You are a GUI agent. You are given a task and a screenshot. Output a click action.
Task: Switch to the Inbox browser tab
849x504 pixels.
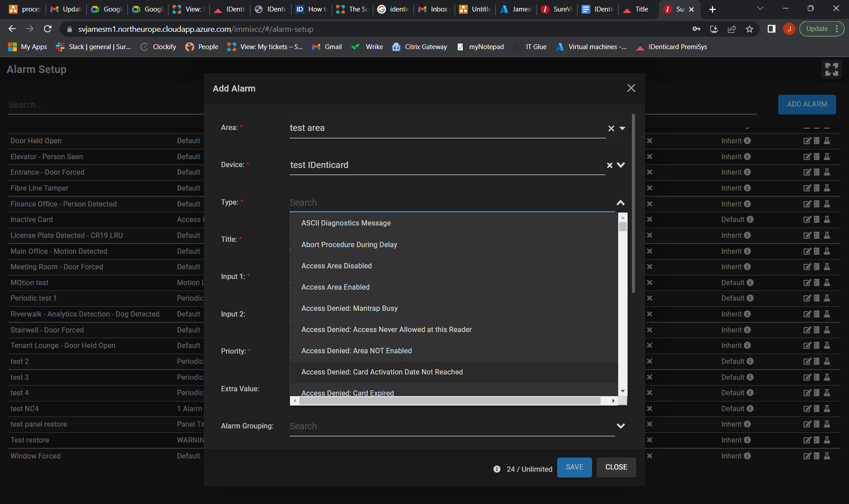[x=433, y=9]
